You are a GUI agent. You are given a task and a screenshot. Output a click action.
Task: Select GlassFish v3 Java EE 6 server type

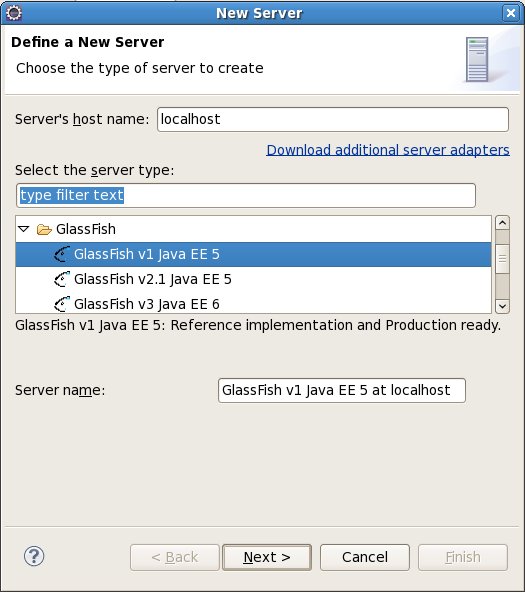pos(253,303)
